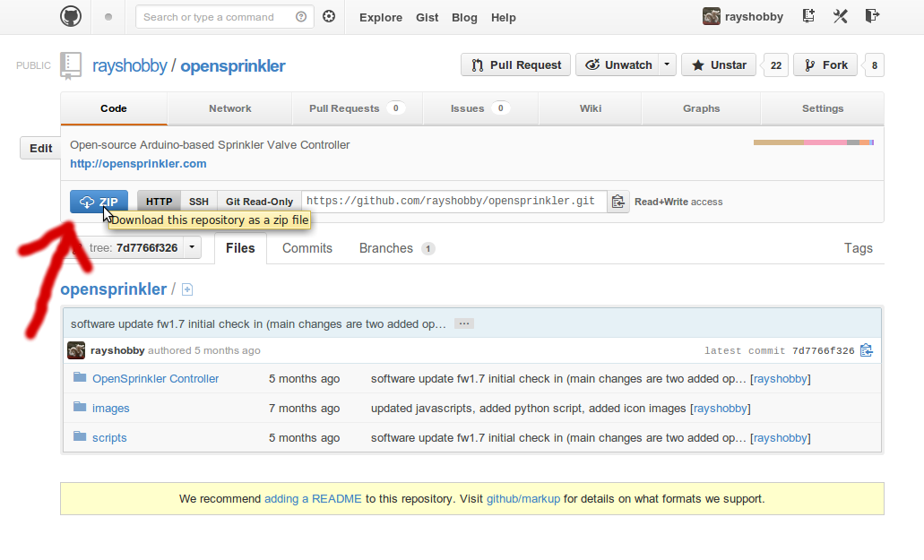The height and width of the screenshot is (560, 924).
Task: Open the notifications dot indicator
Action: click(108, 17)
